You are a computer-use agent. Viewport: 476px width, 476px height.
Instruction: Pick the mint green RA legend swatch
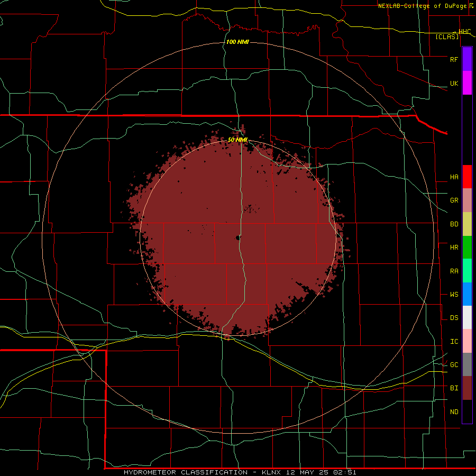467,271
